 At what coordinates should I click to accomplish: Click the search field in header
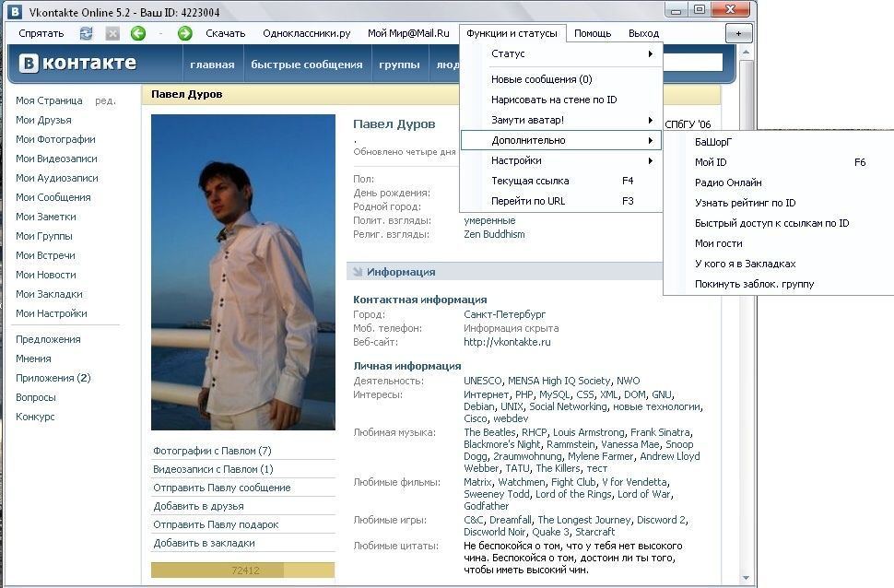click(x=693, y=62)
